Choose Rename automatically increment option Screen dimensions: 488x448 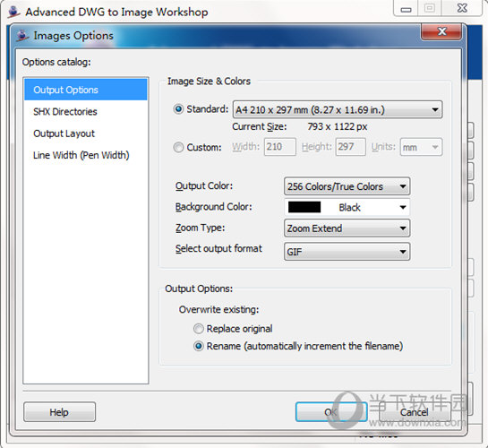click(199, 346)
